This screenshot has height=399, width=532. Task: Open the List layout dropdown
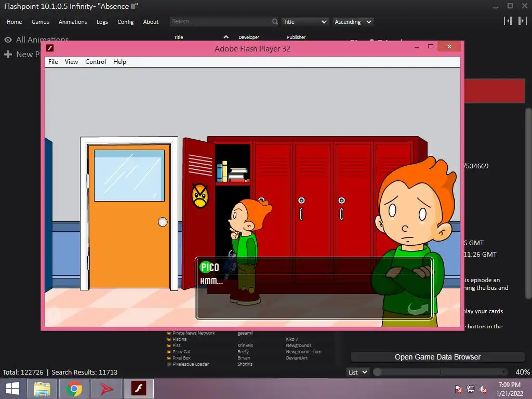357,372
